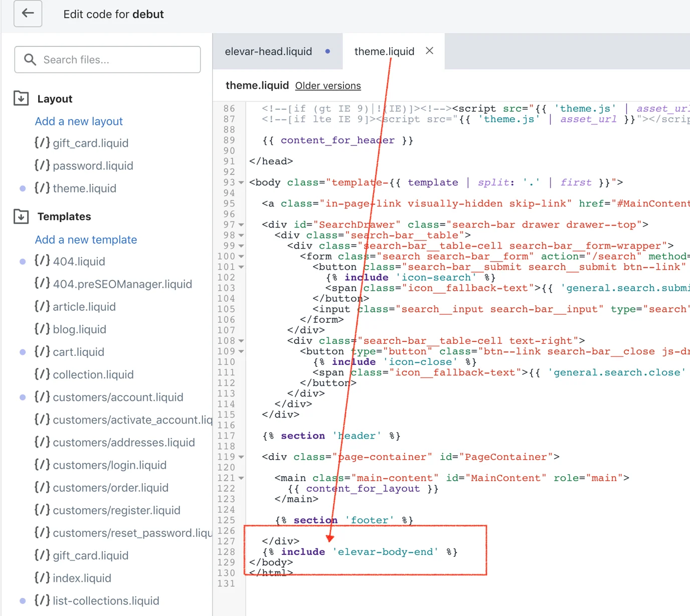Collapse the Templates folder icon
The width and height of the screenshot is (690, 616).
21,217
